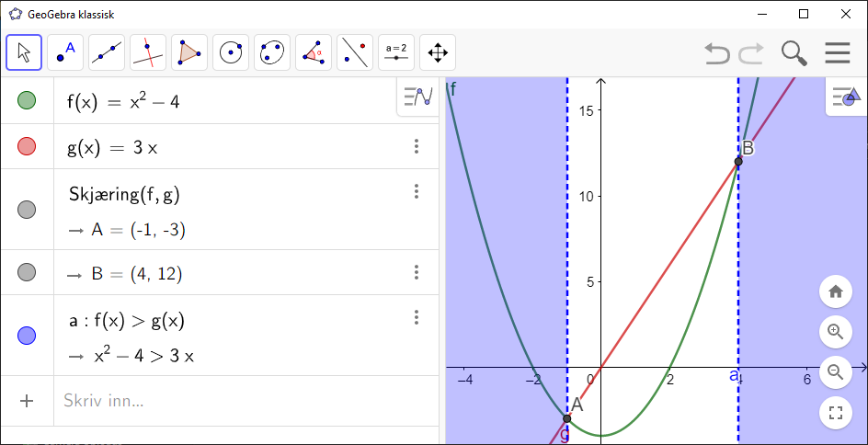Zoom in on the graph
Viewport: 868px width, 445px height.
(835, 332)
